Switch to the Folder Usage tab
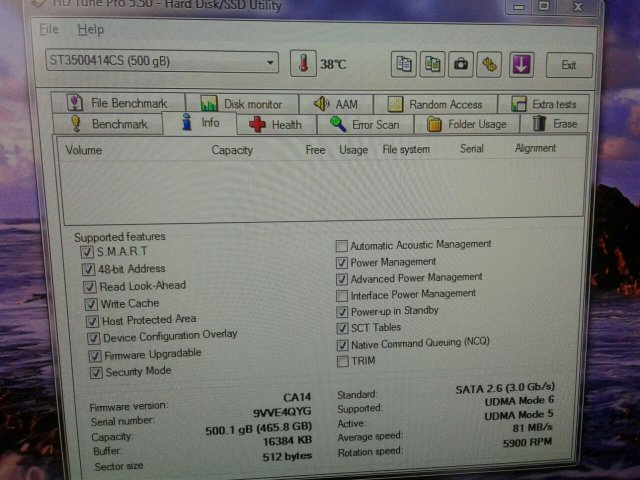 click(x=466, y=125)
